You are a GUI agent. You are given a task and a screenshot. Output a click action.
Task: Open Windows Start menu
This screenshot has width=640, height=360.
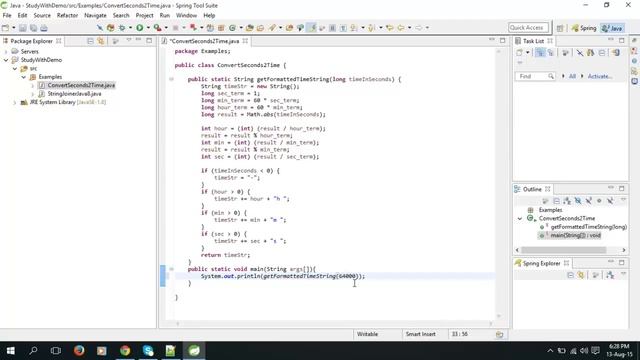(x=11, y=351)
